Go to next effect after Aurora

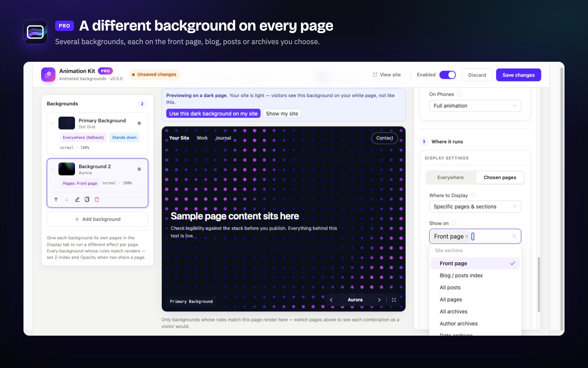(379, 300)
